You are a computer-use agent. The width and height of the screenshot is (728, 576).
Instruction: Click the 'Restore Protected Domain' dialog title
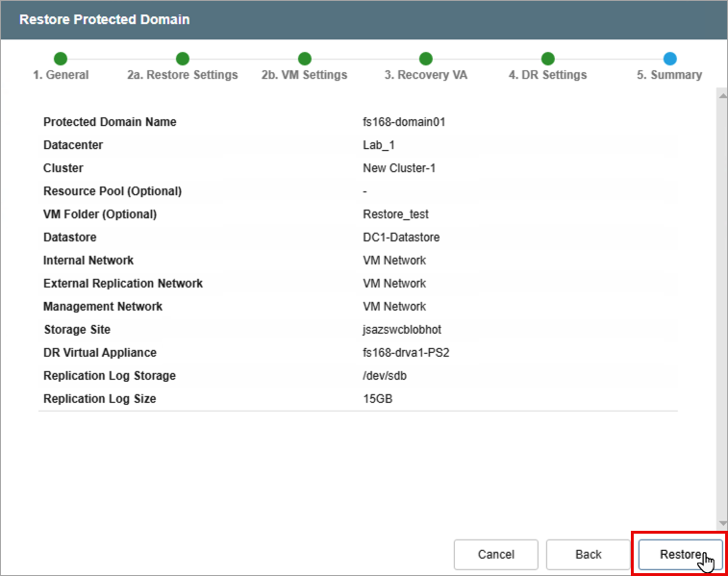click(105, 19)
